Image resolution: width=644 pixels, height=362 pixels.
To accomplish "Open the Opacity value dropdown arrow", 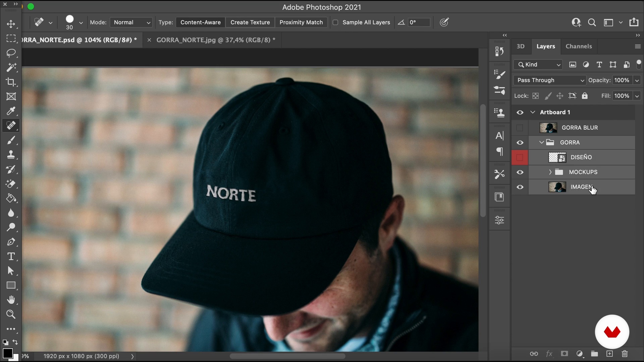I will [x=637, y=80].
